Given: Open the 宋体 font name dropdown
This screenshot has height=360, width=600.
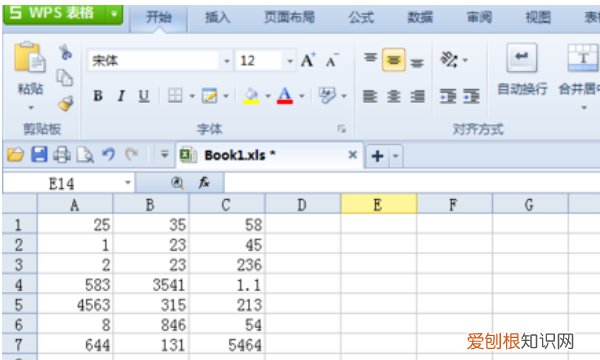Looking at the screenshot, I should 227,61.
